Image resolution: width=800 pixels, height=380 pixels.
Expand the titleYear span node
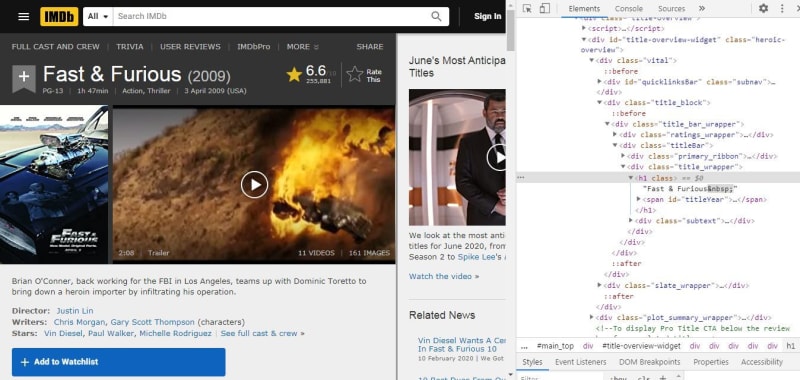[639, 199]
